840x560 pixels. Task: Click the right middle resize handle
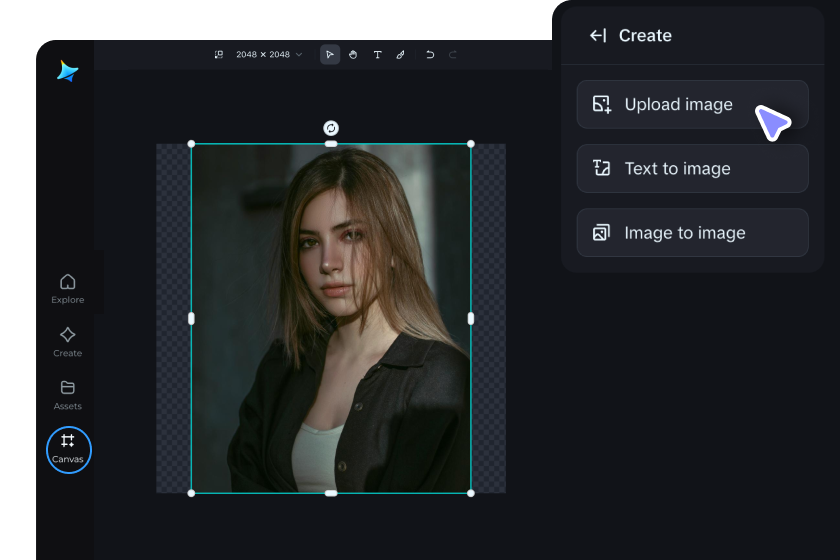(471, 318)
